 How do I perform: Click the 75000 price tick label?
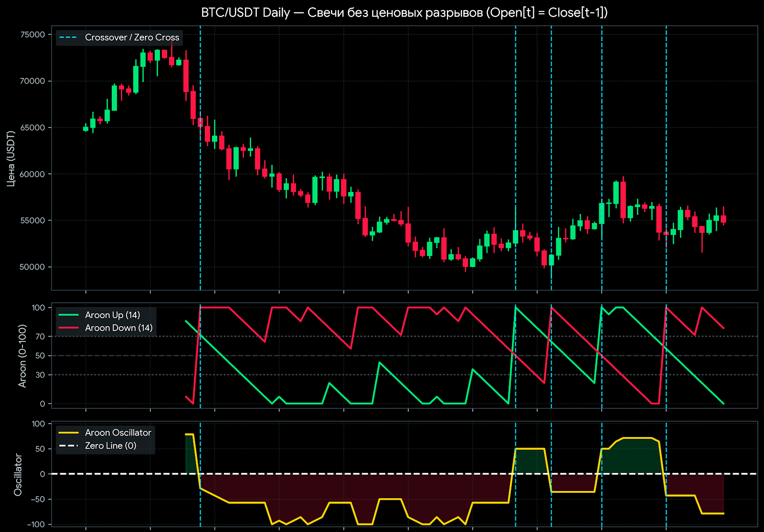tap(33, 34)
